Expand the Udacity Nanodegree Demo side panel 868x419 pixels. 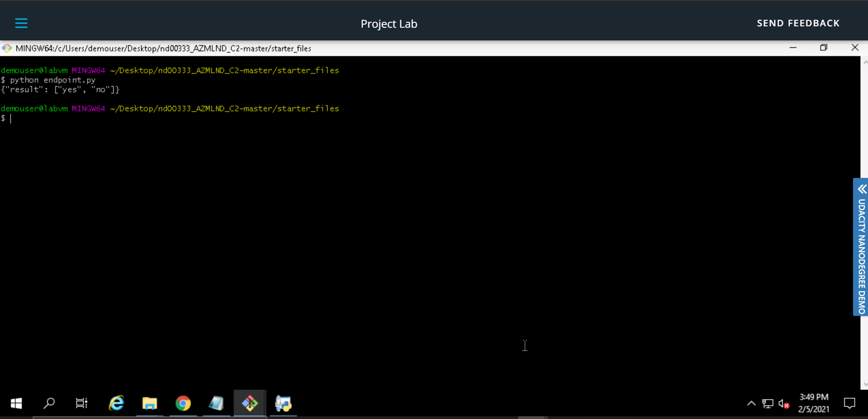pyautogui.click(x=861, y=247)
